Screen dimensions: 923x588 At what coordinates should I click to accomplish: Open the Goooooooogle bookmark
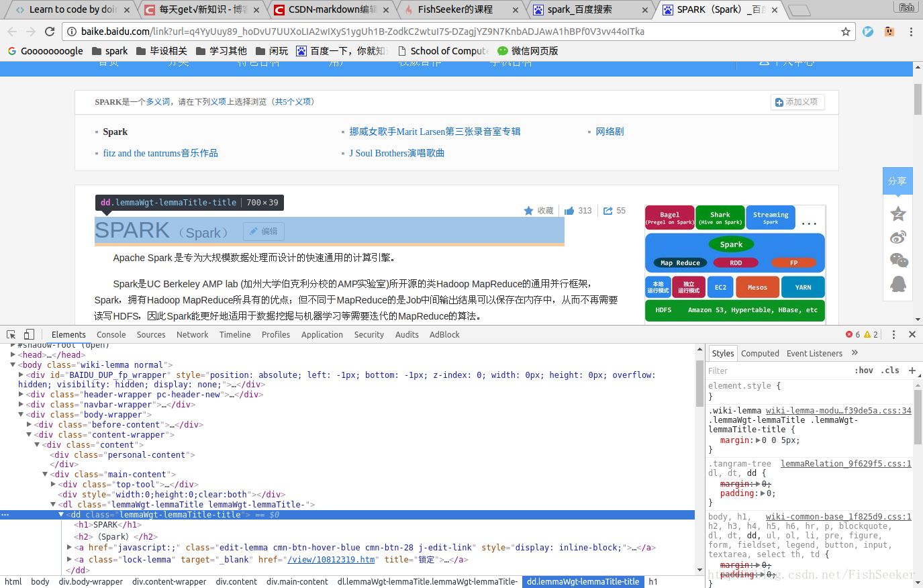46,51
